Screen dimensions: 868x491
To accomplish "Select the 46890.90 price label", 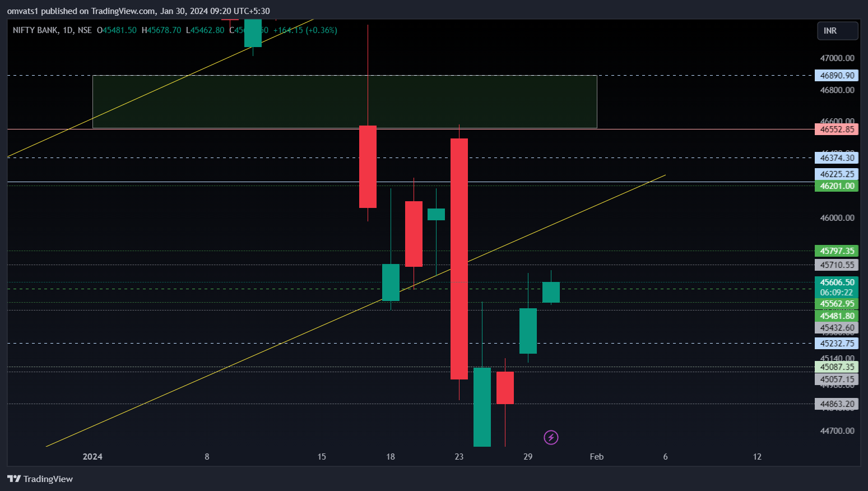I will point(837,75).
